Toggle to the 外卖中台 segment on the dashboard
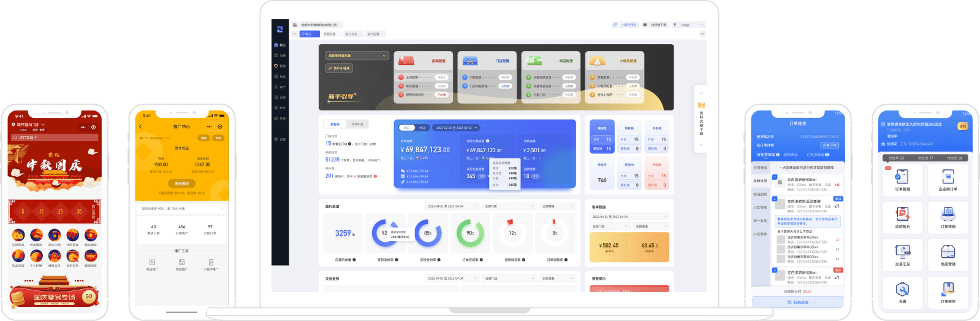The image size is (980, 321). click(357, 124)
